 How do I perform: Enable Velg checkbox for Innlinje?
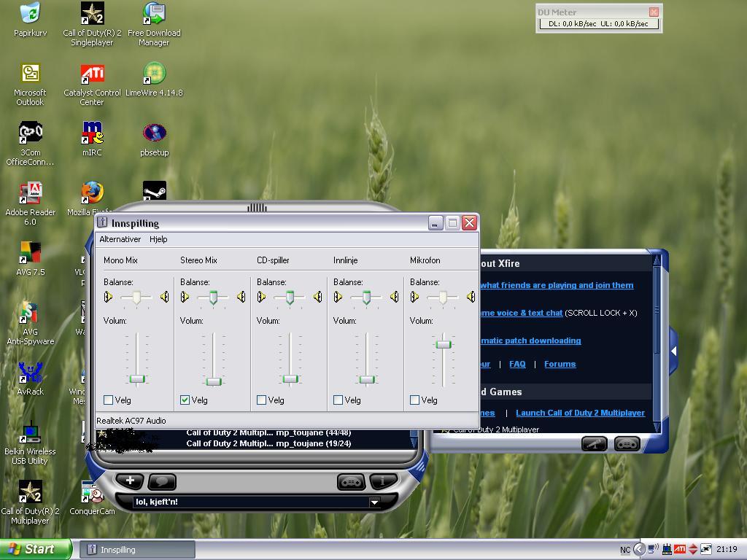[x=338, y=400]
